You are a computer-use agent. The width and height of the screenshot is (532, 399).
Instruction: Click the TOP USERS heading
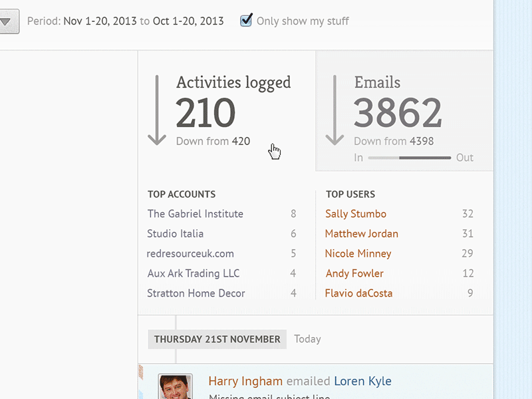click(x=350, y=194)
